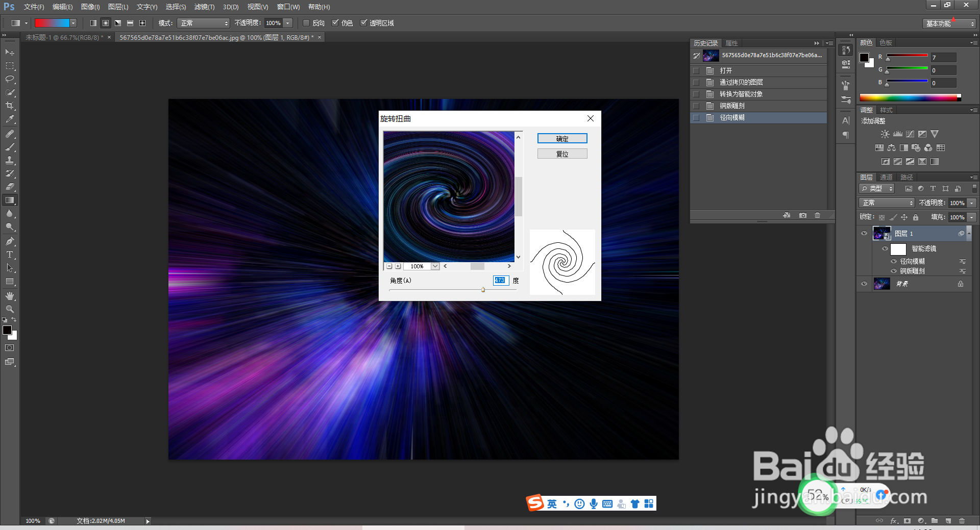This screenshot has height=530, width=980.
Task: Open the 模式 blend mode dropdown
Action: [x=204, y=23]
